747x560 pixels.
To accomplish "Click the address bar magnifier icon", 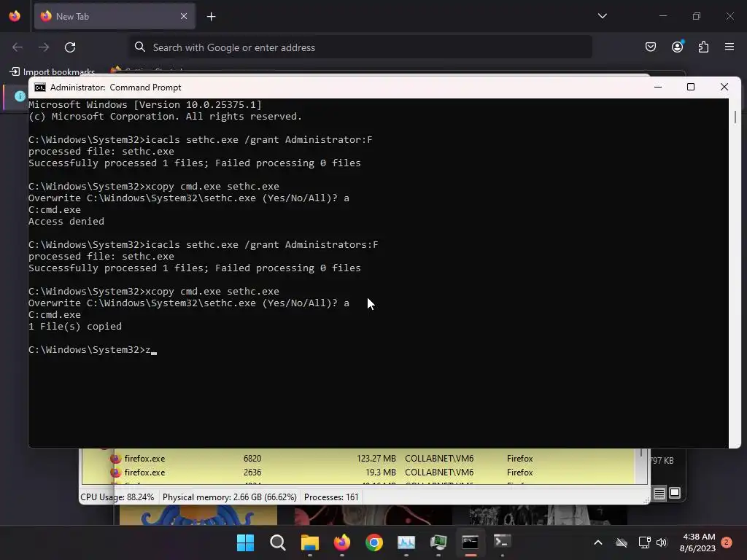I will (x=139, y=47).
